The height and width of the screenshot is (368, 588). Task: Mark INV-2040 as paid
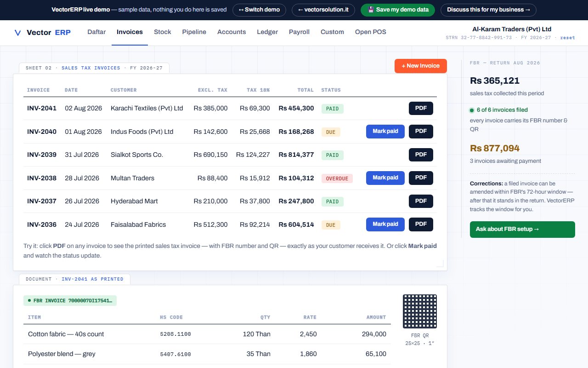coord(385,132)
